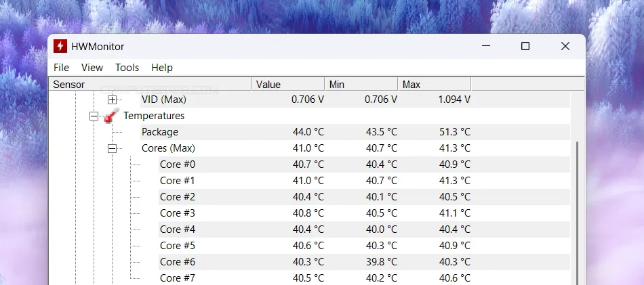The width and height of the screenshot is (644, 285).
Task: Click Core #0 current value 40.7 °C
Action: pos(308,165)
